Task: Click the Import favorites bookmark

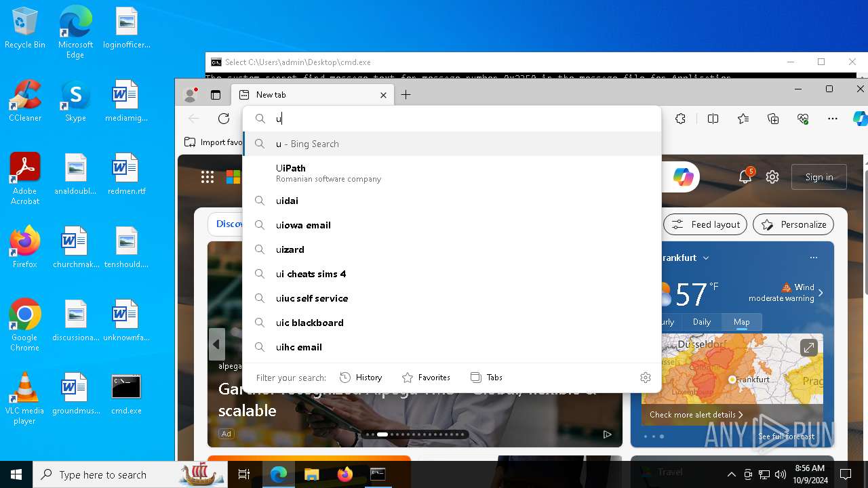Action: 214,142
